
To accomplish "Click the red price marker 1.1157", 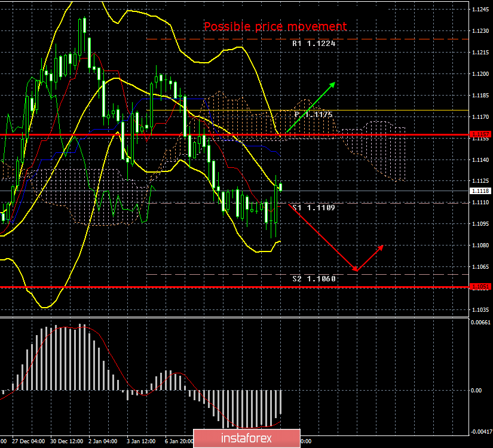I will point(482,135).
